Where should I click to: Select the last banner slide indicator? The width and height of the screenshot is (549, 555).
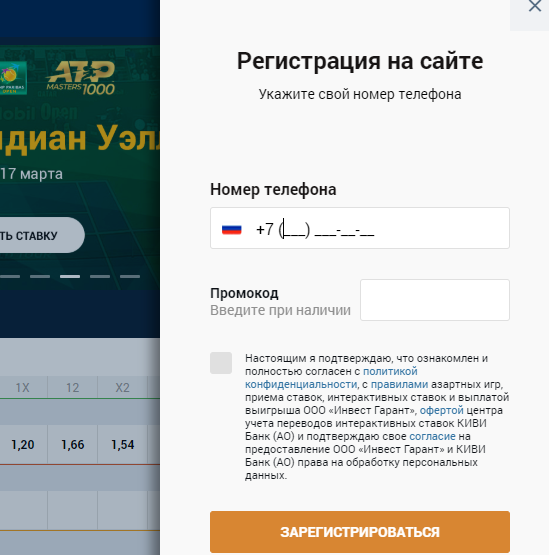(130, 276)
